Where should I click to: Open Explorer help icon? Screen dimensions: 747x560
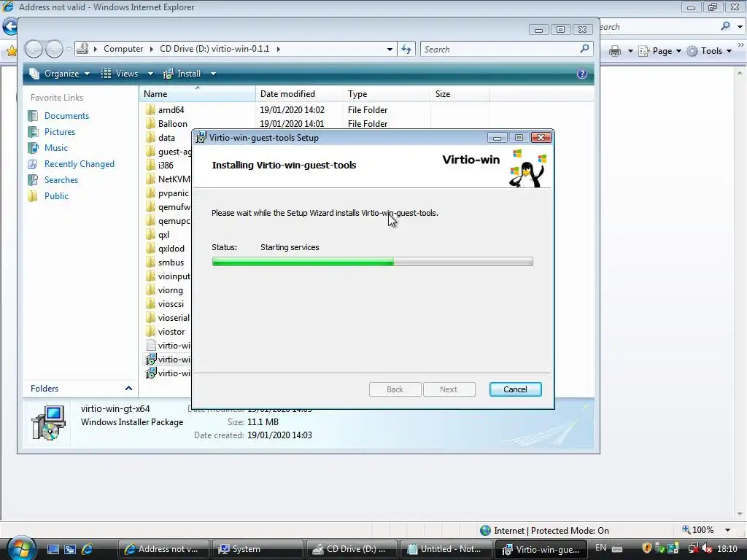[x=581, y=74]
